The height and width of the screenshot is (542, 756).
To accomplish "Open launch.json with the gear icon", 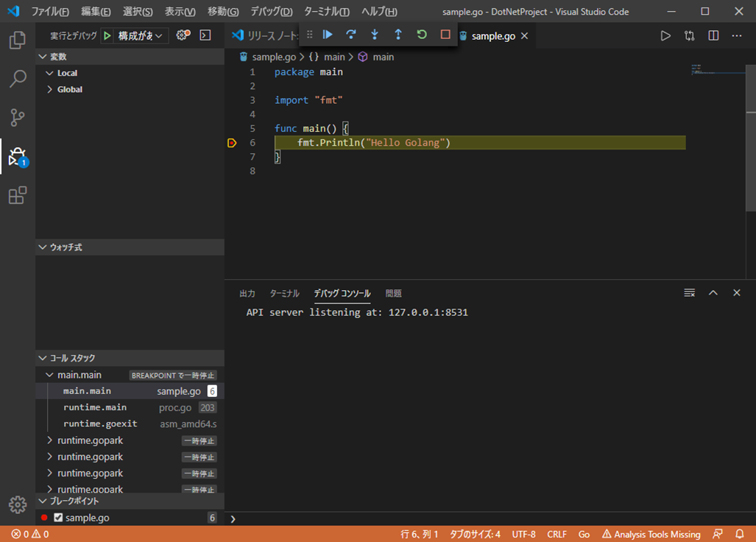I will click(x=183, y=35).
